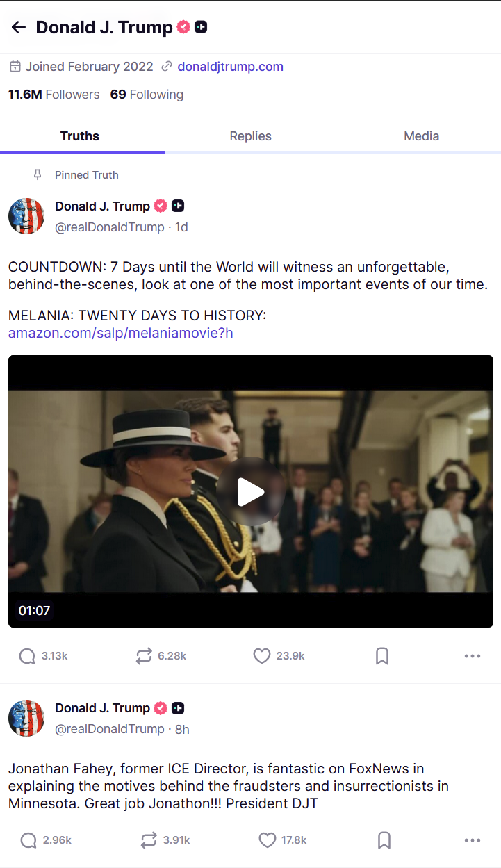Open the donaldjtrump.com website link

pyautogui.click(x=230, y=67)
